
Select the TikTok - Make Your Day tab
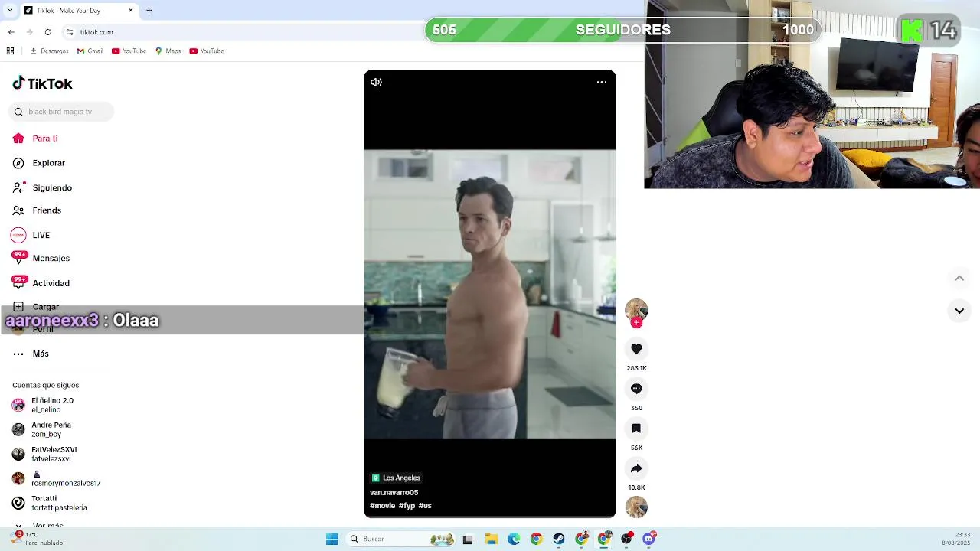(x=78, y=10)
